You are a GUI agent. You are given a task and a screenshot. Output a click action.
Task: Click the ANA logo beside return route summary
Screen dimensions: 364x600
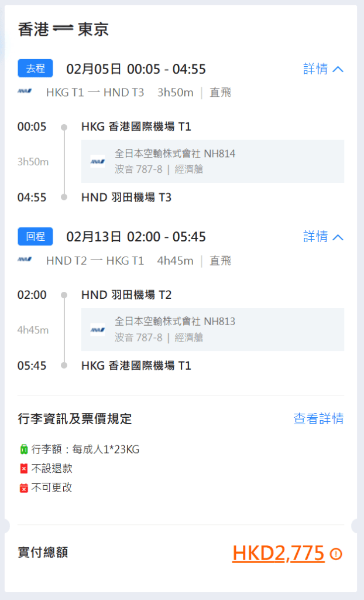click(x=25, y=260)
